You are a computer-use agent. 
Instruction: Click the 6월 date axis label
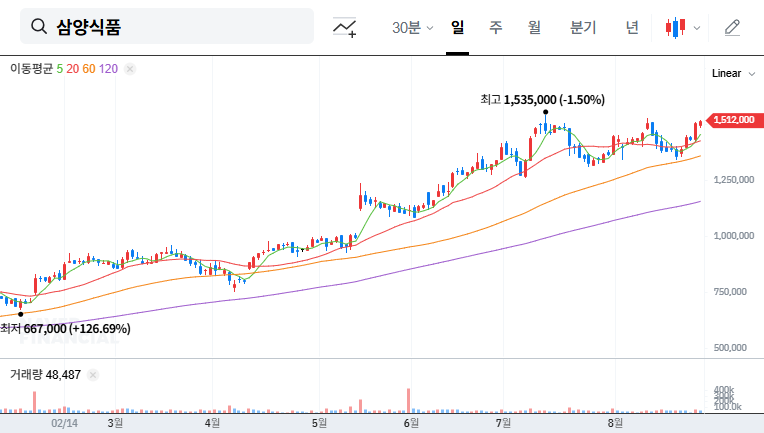tap(411, 423)
